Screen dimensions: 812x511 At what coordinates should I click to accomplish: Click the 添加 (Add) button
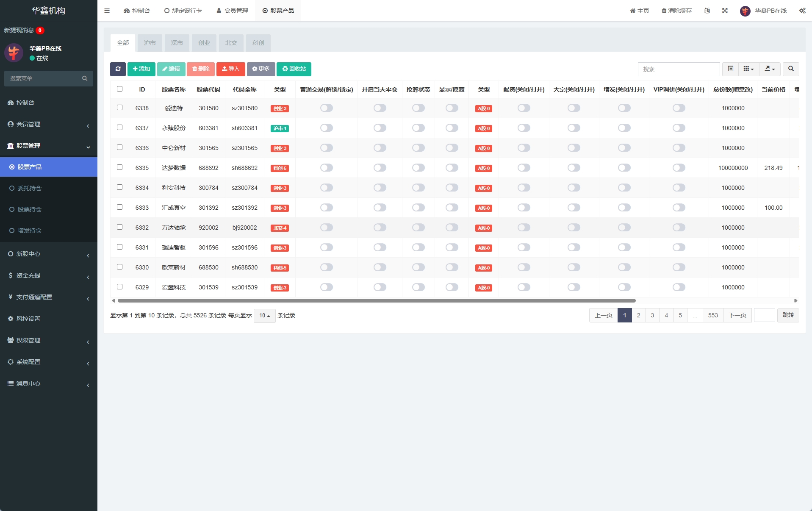coord(141,69)
